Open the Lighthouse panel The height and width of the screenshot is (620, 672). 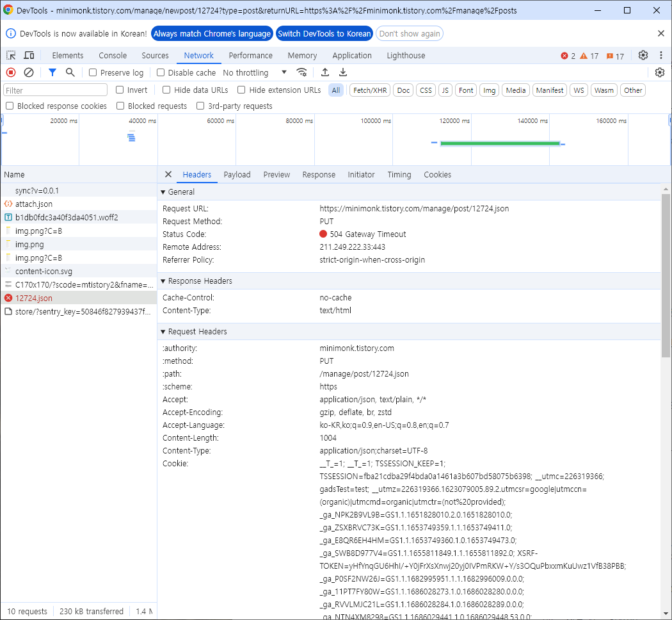(x=406, y=55)
